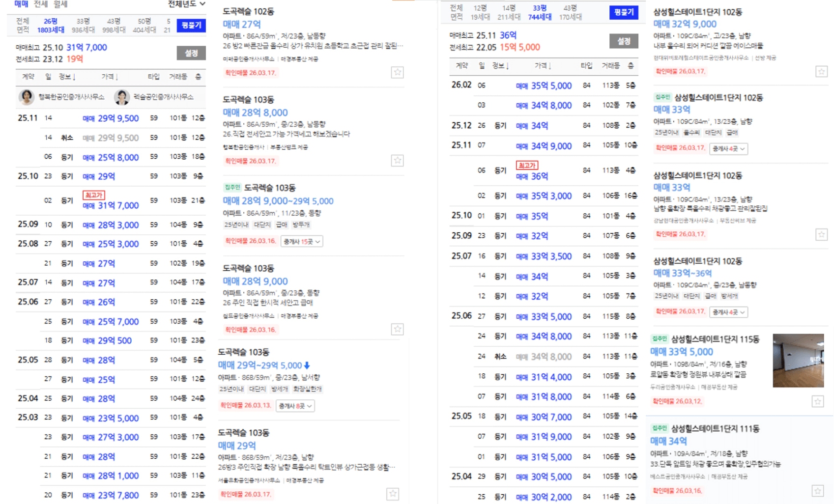
Task: Click 펼쳐기 button next to the 43평 170세대 tab
Action: coord(624,12)
